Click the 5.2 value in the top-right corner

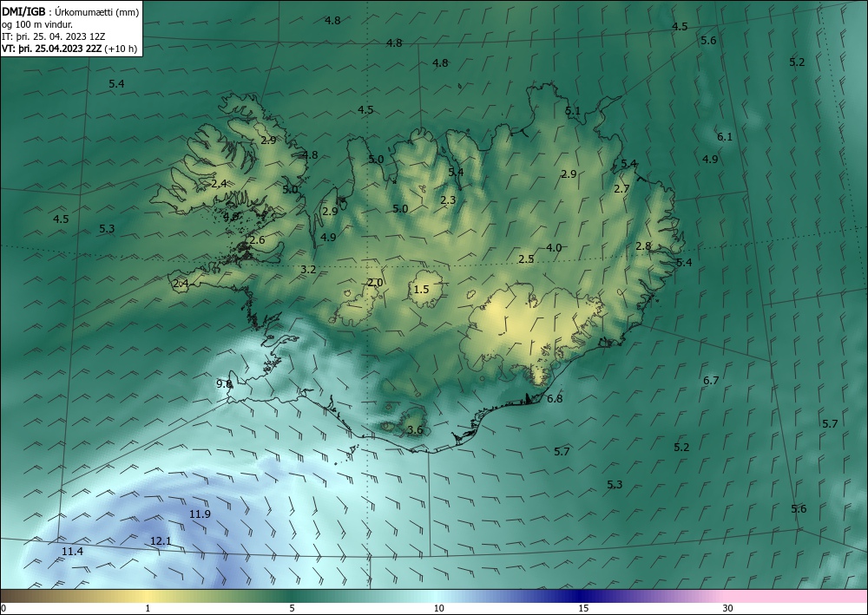point(797,62)
